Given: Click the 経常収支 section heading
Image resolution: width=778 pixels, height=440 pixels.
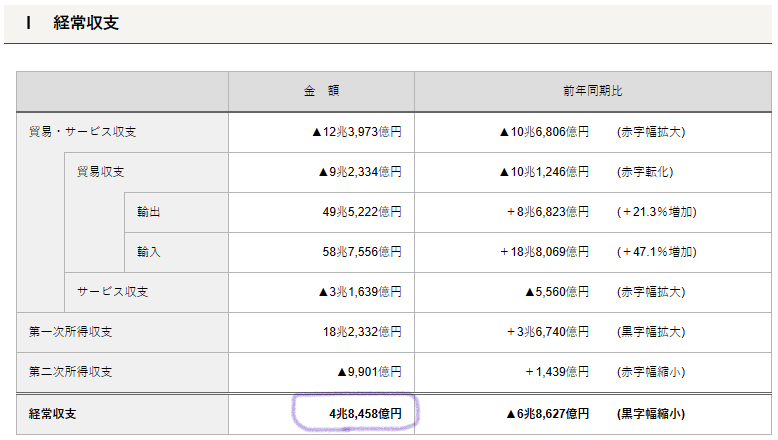Looking at the screenshot, I should [86, 22].
